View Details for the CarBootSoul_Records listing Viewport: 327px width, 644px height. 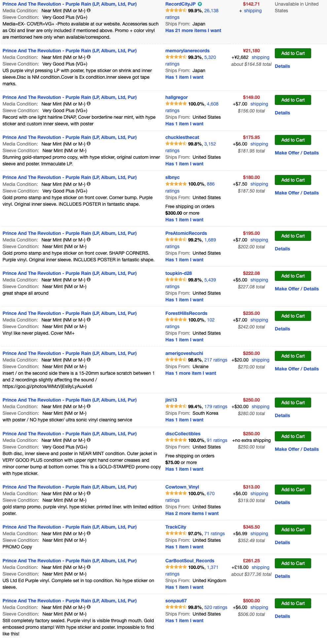[282, 576]
